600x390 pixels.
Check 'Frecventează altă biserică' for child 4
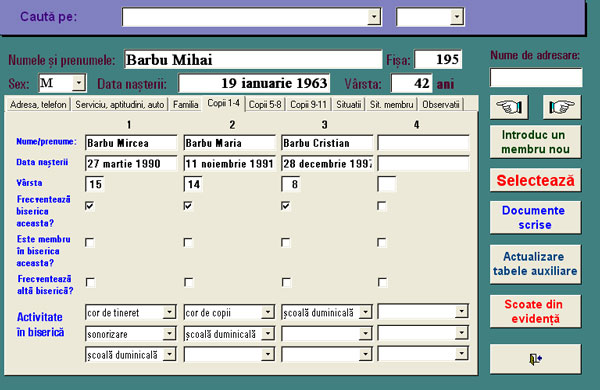point(382,282)
